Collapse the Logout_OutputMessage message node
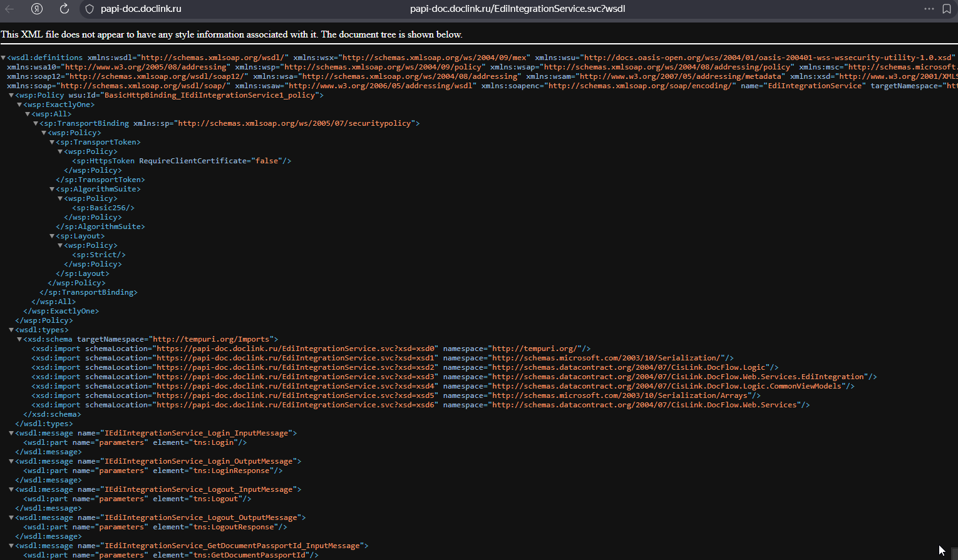The height and width of the screenshot is (560, 958). [x=11, y=517]
